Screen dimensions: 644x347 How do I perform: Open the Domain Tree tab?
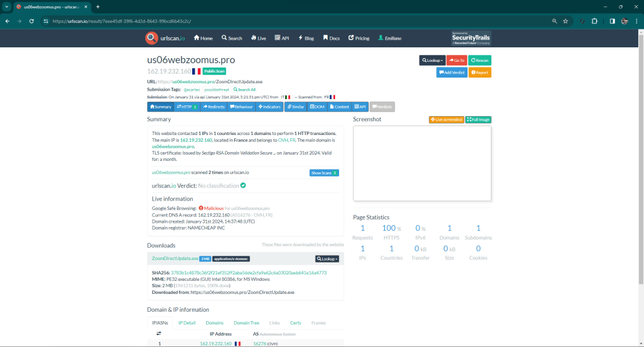tap(246, 323)
